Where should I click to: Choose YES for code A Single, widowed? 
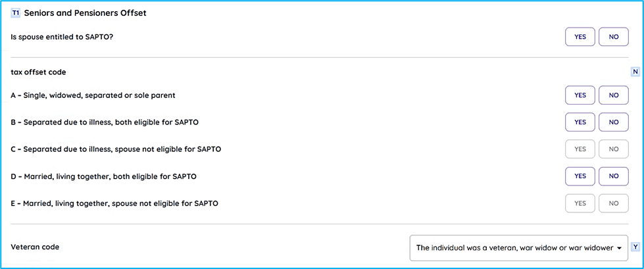(580, 95)
